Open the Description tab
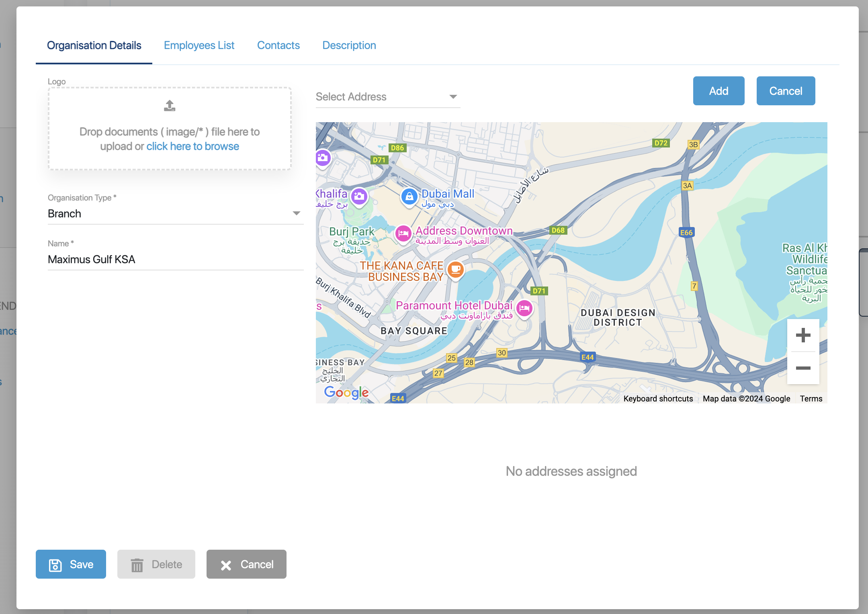Screen dimensions: 868x614 (349, 45)
